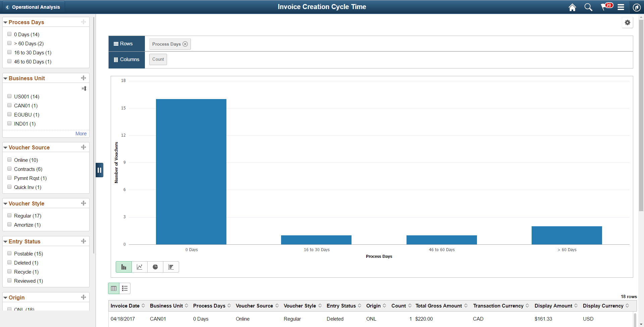Screen dimensions: 644x327
Task: Go back via Operational Analysis button
Action: pyautogui.click(x=33, y=7)
